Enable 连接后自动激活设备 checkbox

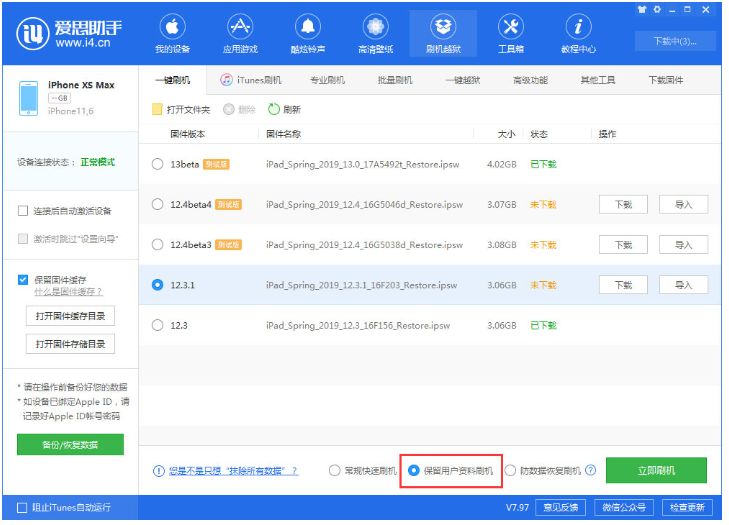tap(23, 211)
